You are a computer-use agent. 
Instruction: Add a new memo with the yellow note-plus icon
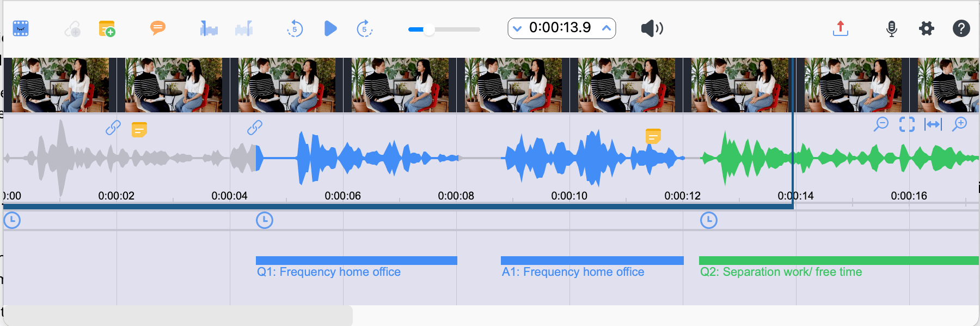107,28
